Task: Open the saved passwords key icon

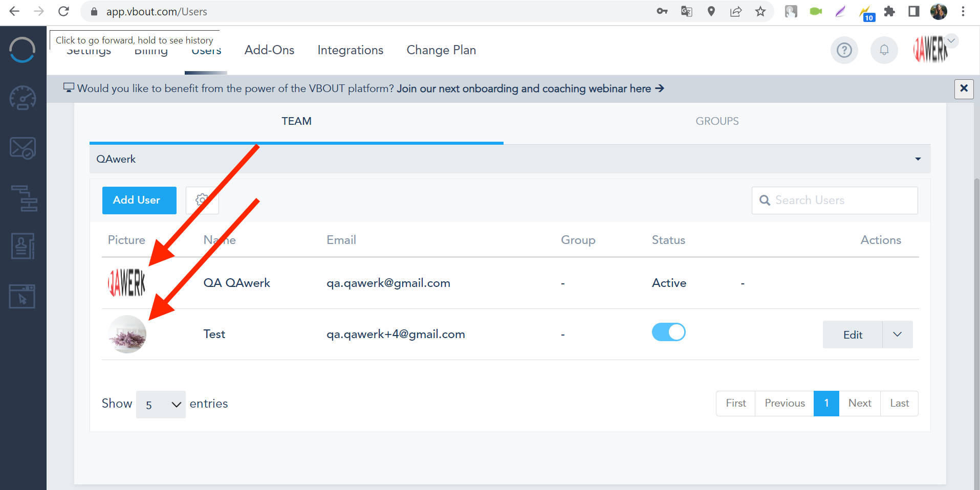Action: 662,11
